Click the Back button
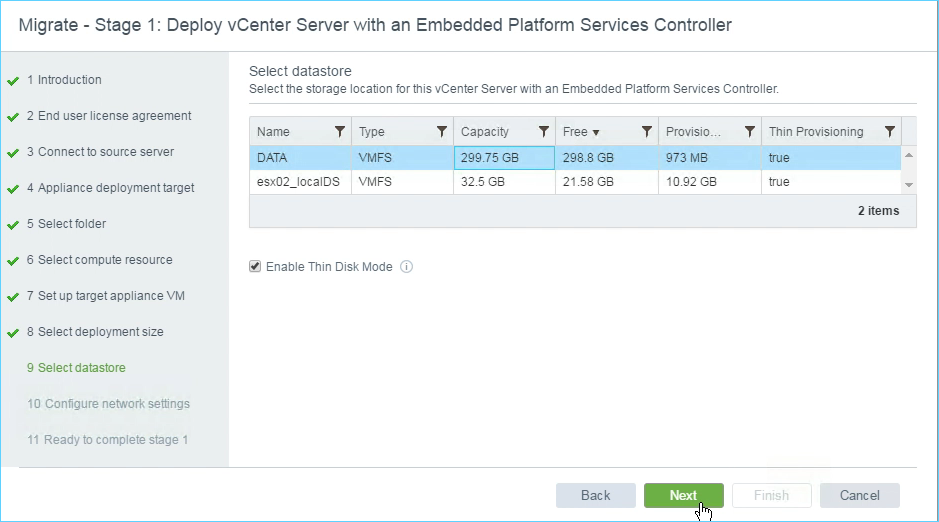Viewport: 939px width, 522px height. tap(596, 495)
